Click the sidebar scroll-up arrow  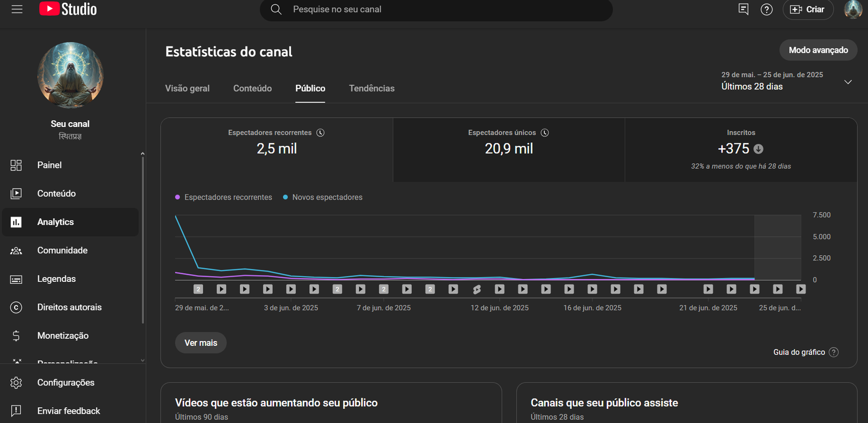coord(143,154)
